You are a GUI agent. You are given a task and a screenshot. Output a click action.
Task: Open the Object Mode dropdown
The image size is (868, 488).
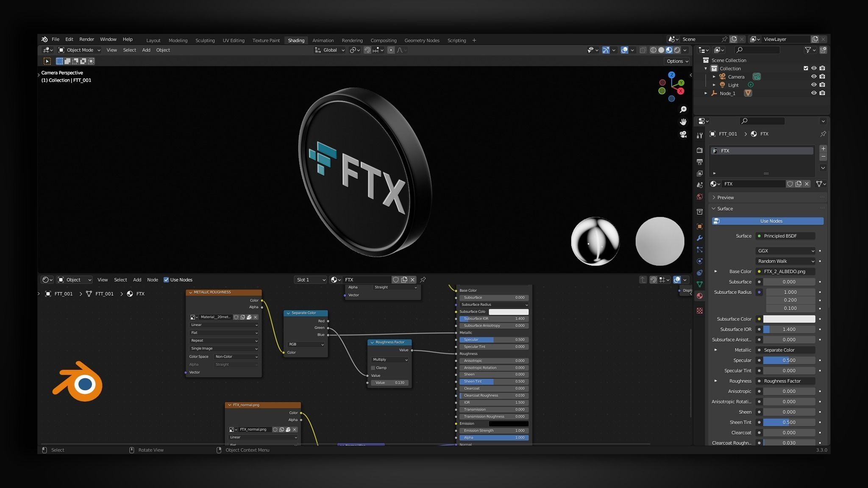[x=79, y=50]
